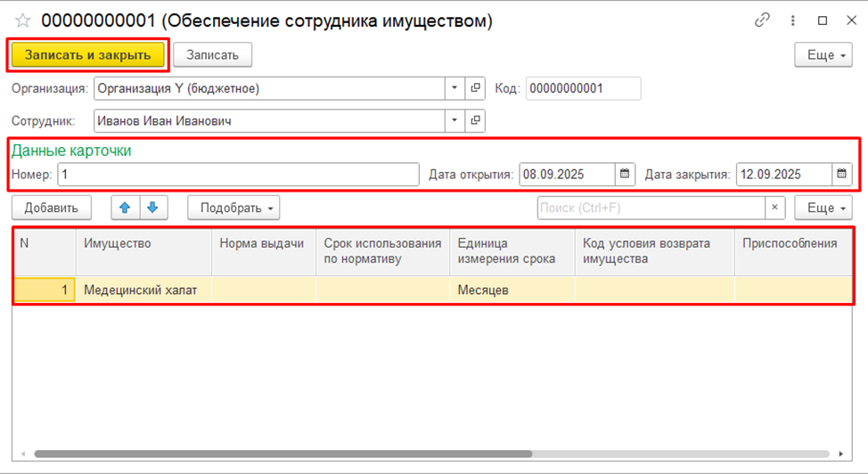Move selected row down with blue arrow

[x=153, y=208]
